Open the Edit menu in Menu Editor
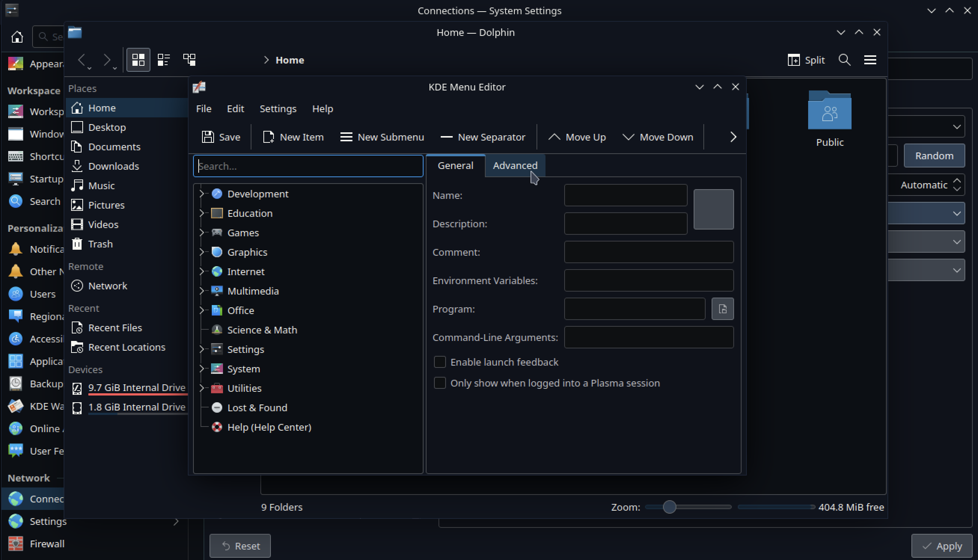This screenshot has width=978, height=560. (235, 109)
